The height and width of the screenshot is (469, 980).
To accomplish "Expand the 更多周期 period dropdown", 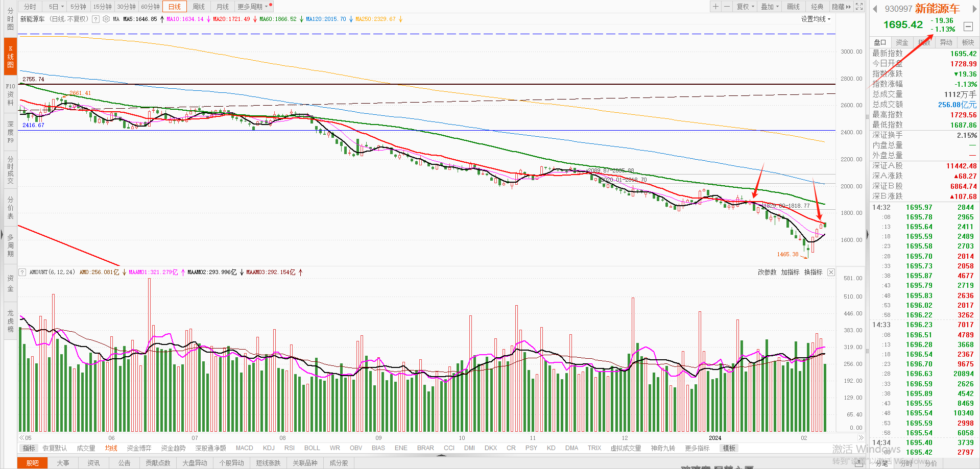I will (x=252, y=7).
